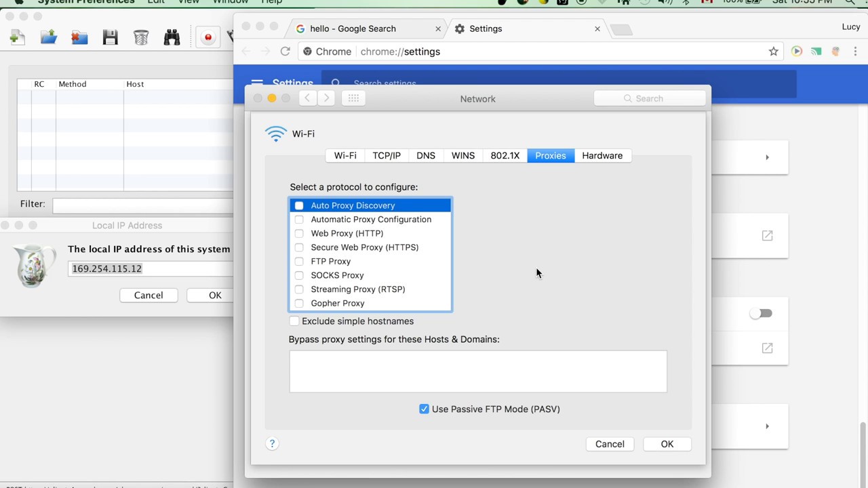The image size is (868, 488).
Task: Click the binoculars find icon in Charles
Action: click(172, 37)
